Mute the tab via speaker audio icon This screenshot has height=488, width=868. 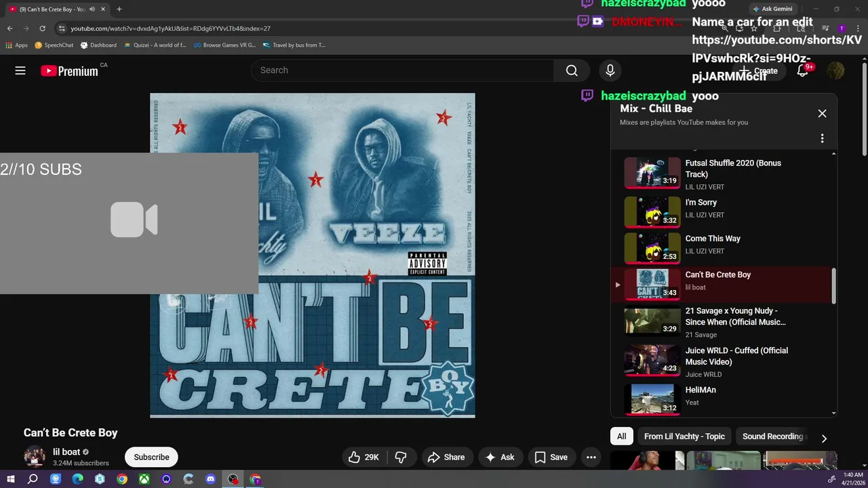point(92,9)
